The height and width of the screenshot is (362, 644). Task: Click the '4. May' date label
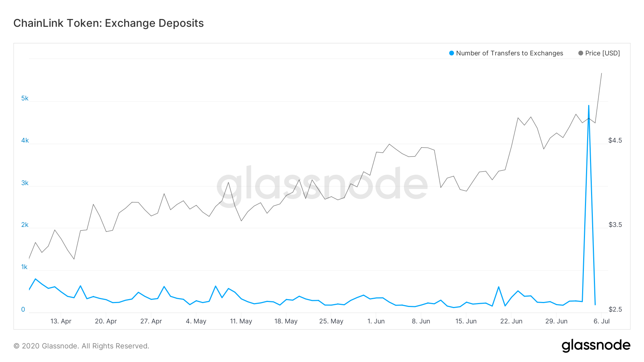click(x=196, y=321)
